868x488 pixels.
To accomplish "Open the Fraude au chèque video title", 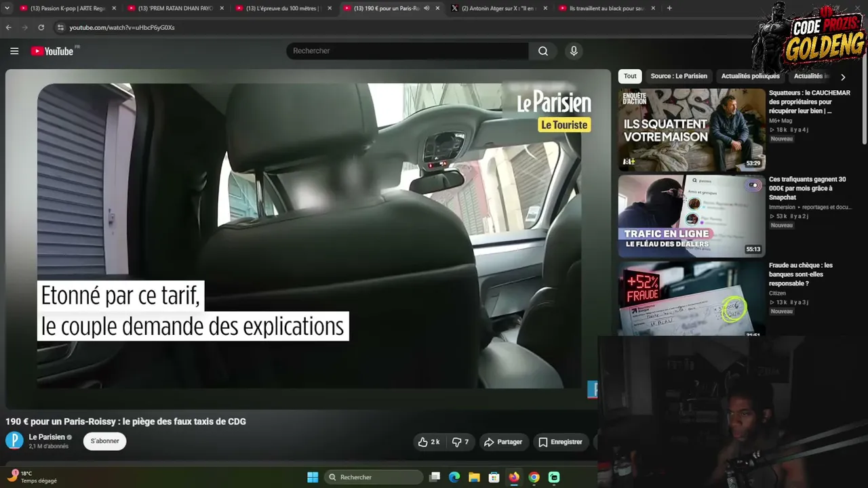I will pyautogui.click(x=801, y=274).
